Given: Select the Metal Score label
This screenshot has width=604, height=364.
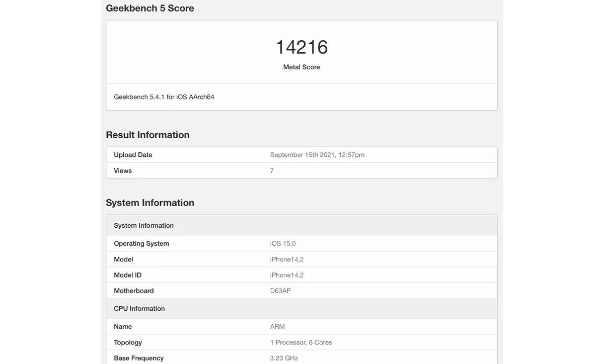Looking at the screenshot, I should pos(301,66).
